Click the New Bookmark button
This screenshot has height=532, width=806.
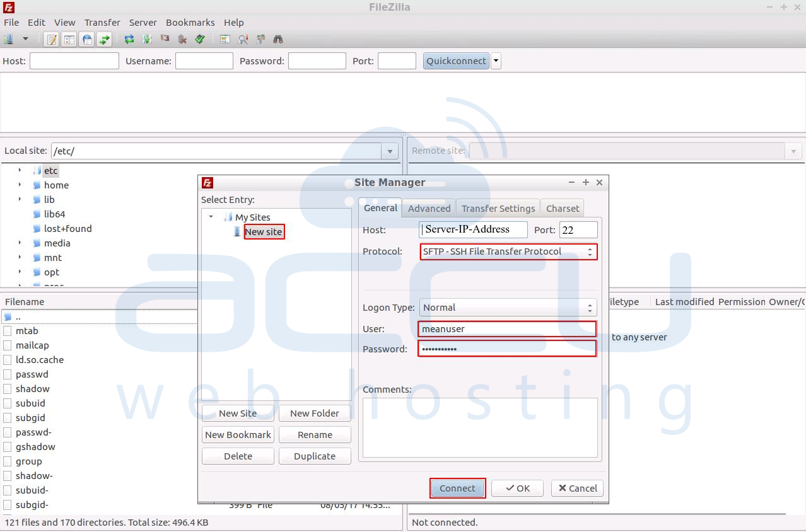pos(238,435)
